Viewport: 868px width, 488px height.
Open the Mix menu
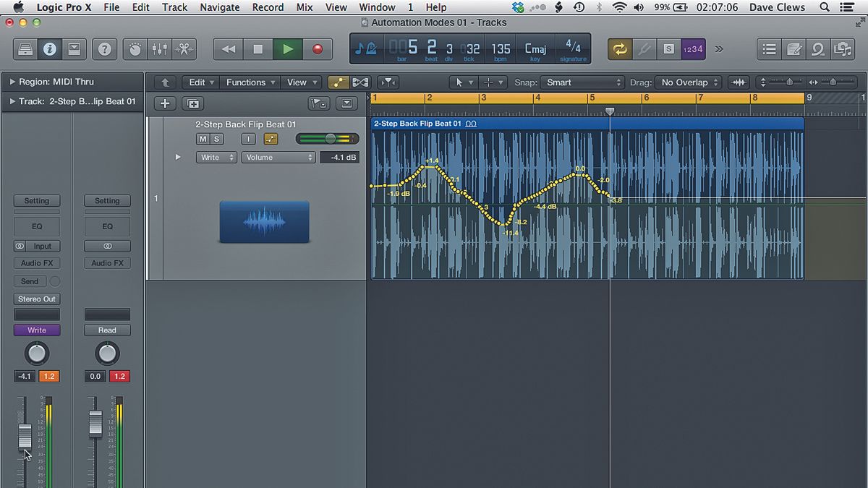[x=304, y=7]
